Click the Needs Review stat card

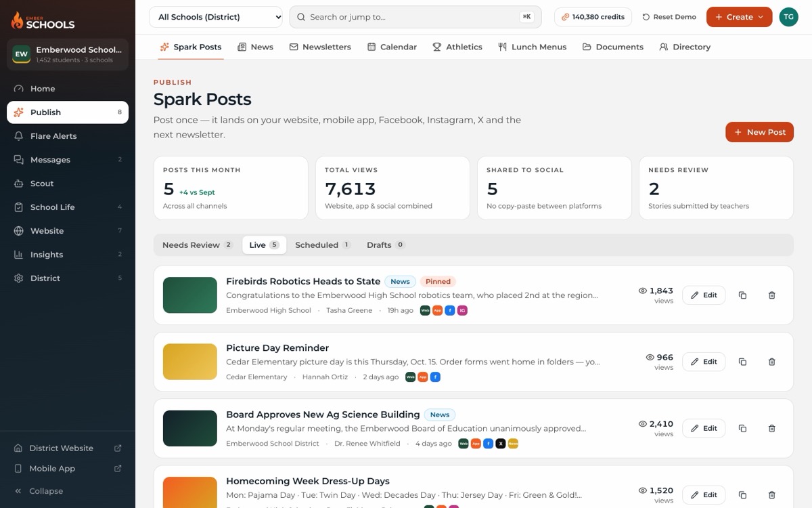[716, 188]
